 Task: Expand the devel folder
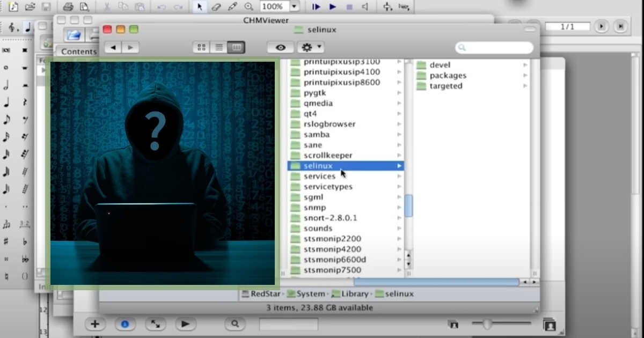pos(440,65)
